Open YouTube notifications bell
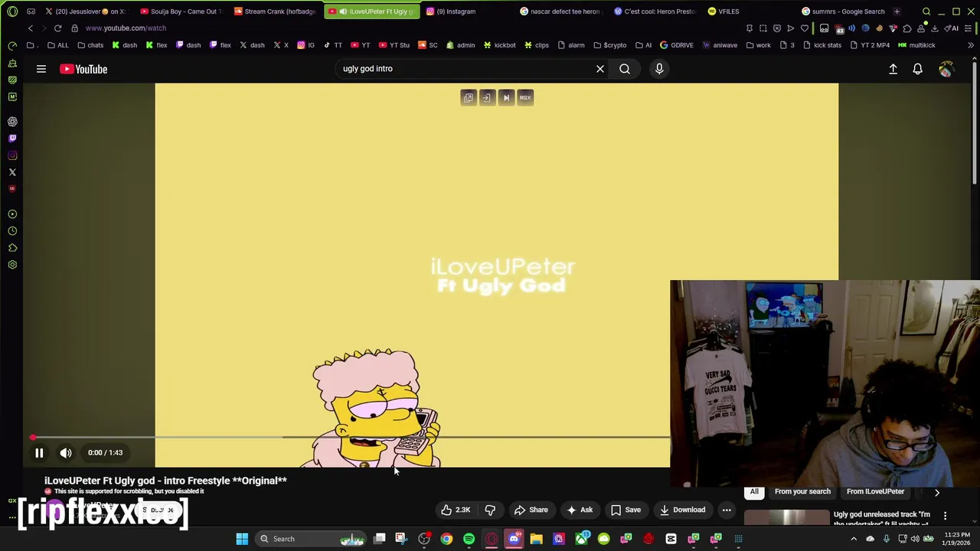The image size is (980, 551). [x=917, y=69]
